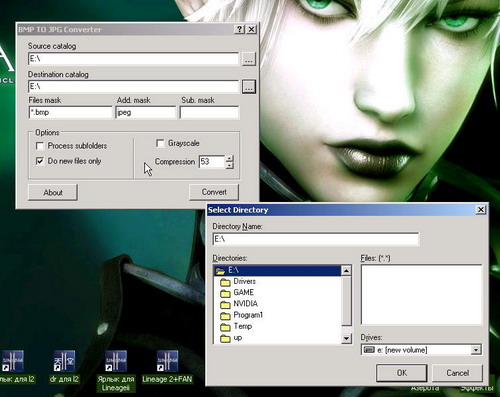Click the Convert button

click(214, 192)
